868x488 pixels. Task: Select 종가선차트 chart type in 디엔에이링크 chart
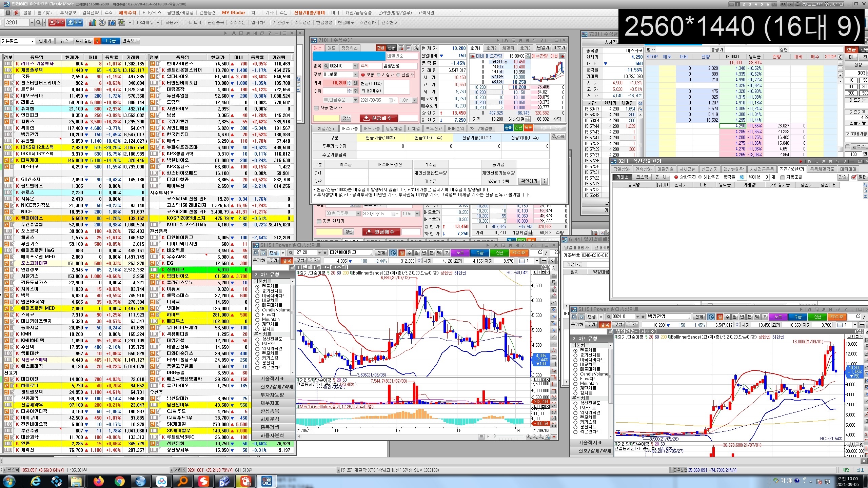[x=257, y=291]
